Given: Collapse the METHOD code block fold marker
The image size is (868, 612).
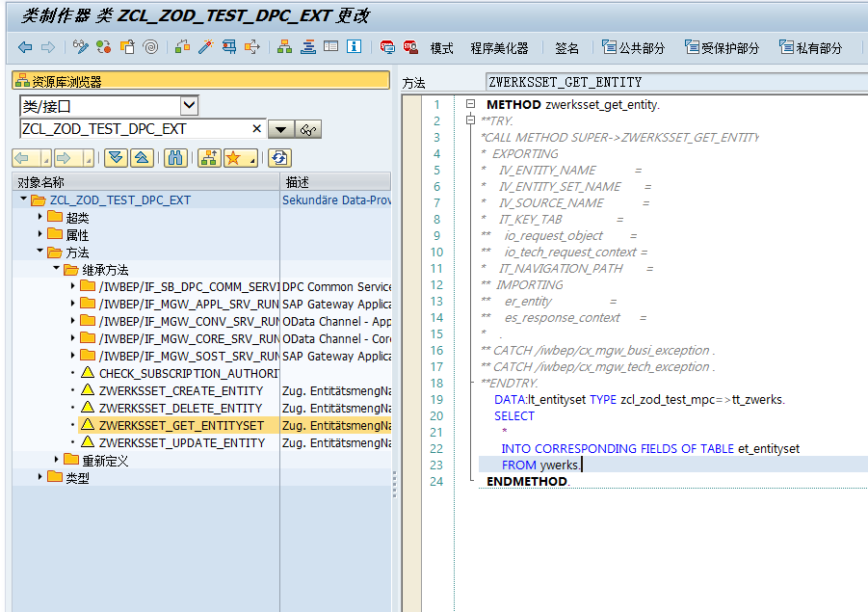Looking at the screenshot, I should 470,104.
